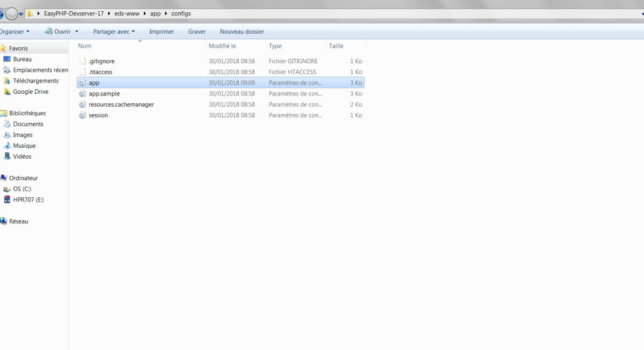Click the Graver toolbar button
Screen dimensions: 644x350
pos(197,32)
